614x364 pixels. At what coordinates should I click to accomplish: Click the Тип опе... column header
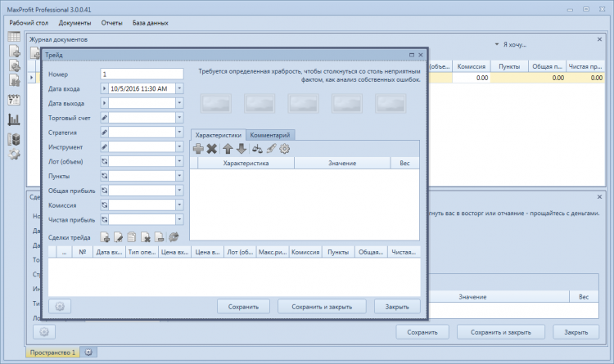142,252
